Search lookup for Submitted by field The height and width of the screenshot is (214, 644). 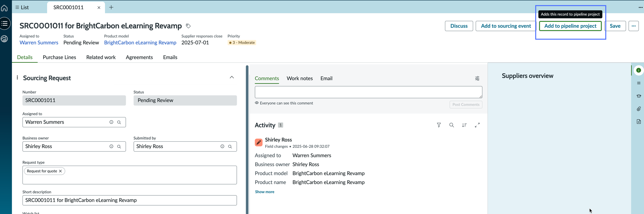(x=230, y=147)
